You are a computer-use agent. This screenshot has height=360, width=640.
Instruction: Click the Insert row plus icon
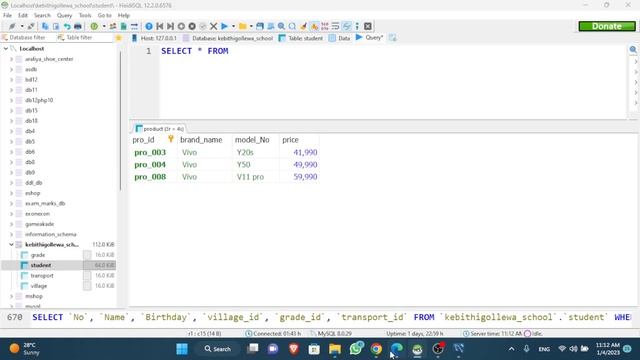181,26
